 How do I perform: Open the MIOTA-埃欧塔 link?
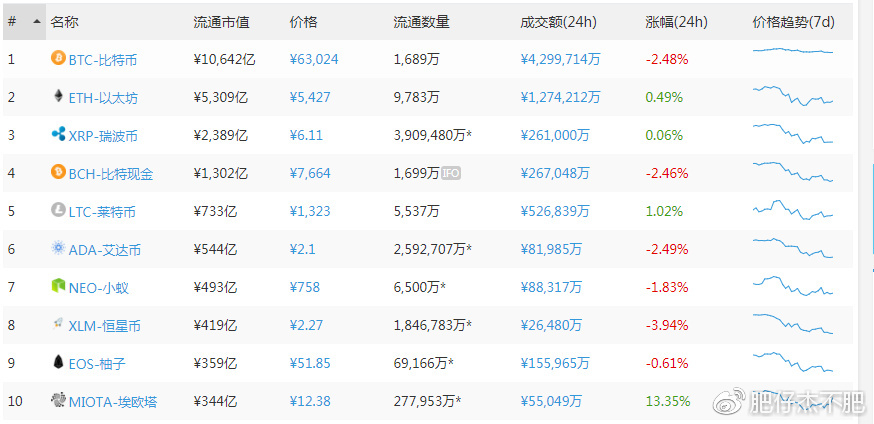tap(113, 401)
